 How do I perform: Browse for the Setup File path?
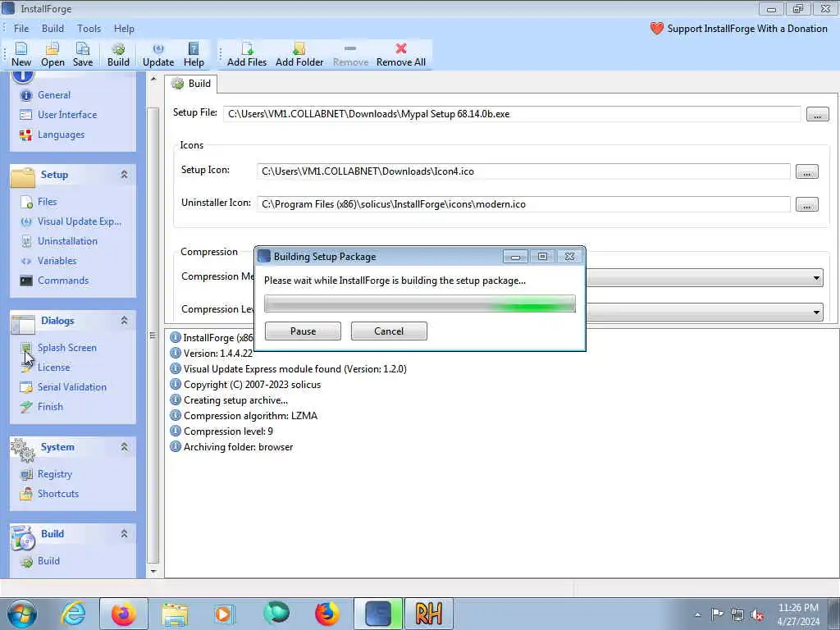818,114
